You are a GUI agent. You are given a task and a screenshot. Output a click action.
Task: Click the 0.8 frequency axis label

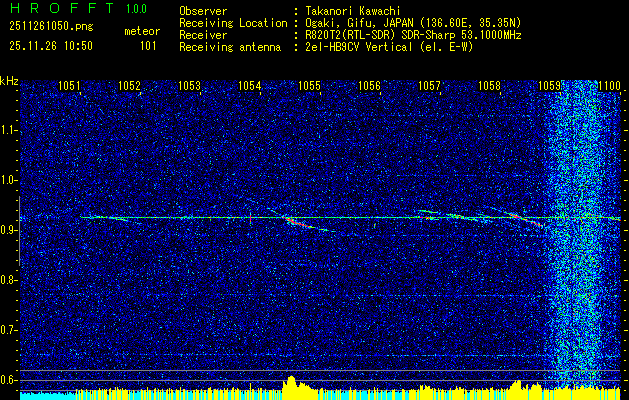[9, 280]
